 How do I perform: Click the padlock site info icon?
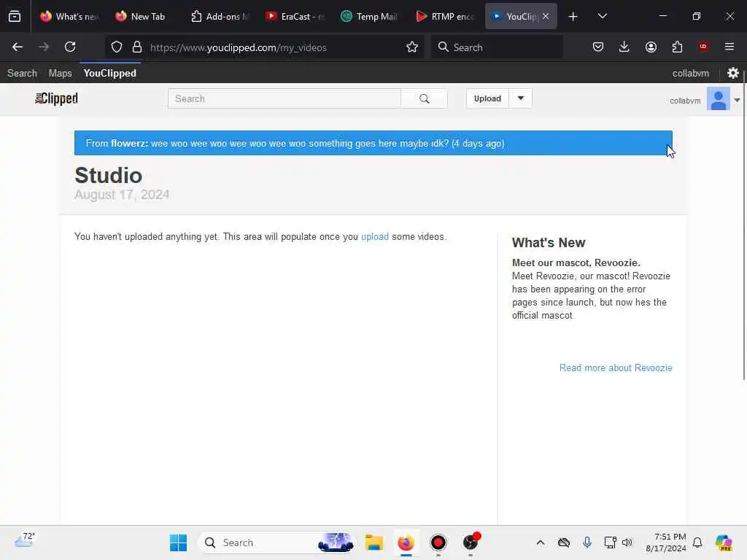[137, 47]
